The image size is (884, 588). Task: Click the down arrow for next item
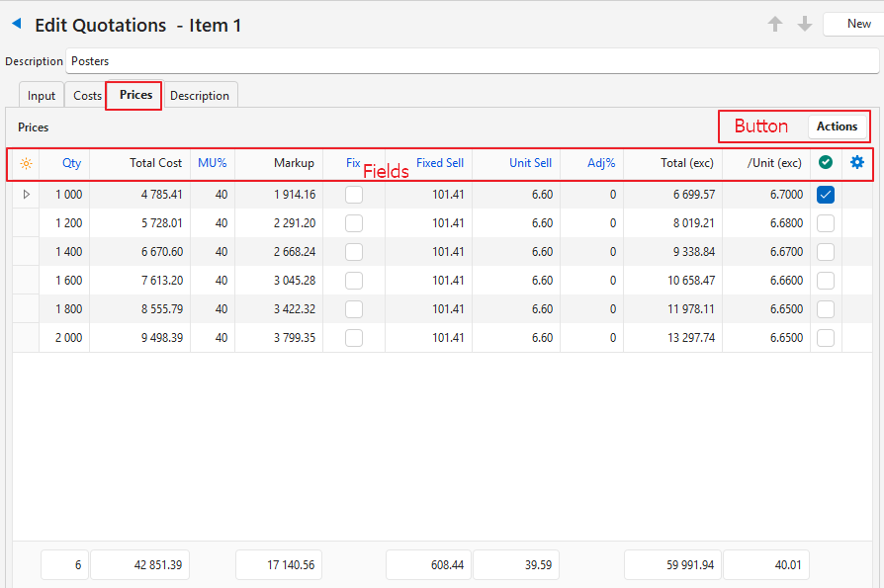[x=805, y=25]
